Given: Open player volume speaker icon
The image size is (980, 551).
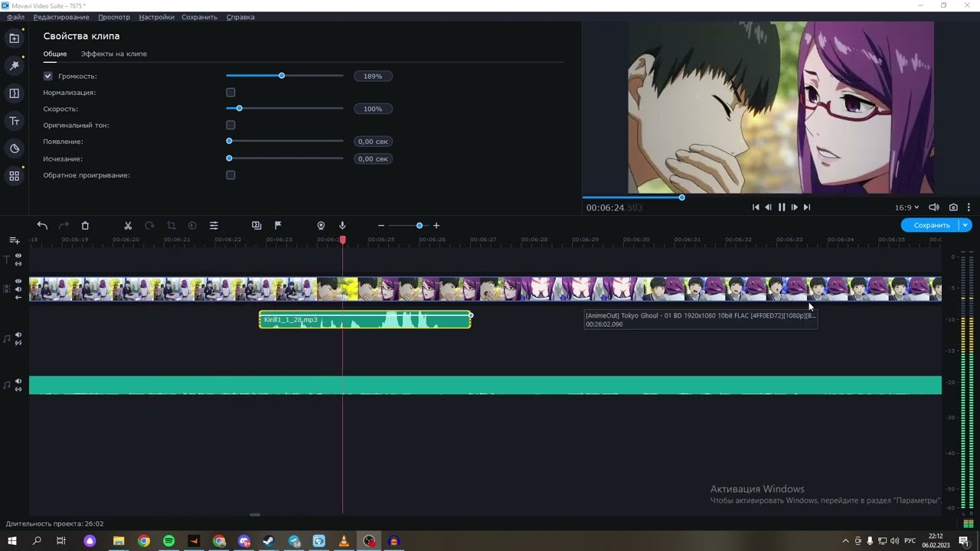Looking at the screenshot, I should click(x=933, y=207).
